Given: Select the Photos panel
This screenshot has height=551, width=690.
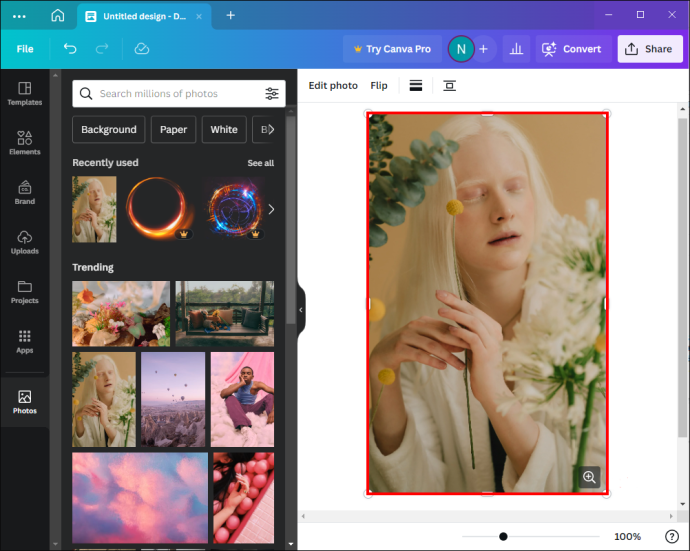Looking at the screenshot, I should pyautogui.click(x=25, y=402).
